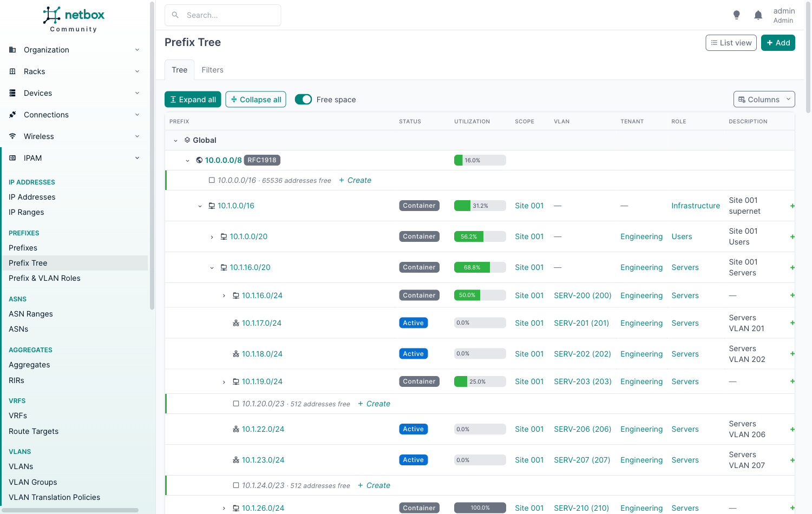
Task: Click the netbox Community logo
Action: pyautogui.click(x=74, y=19)
